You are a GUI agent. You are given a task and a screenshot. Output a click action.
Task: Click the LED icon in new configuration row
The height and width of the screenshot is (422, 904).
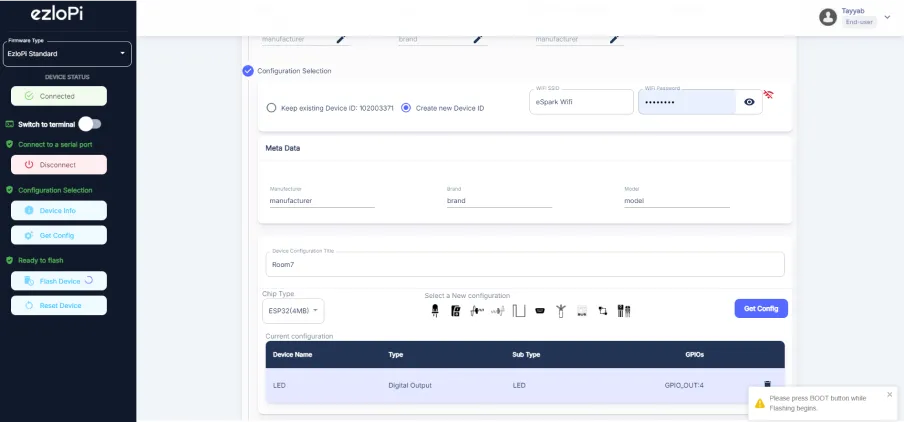point(434,311)
